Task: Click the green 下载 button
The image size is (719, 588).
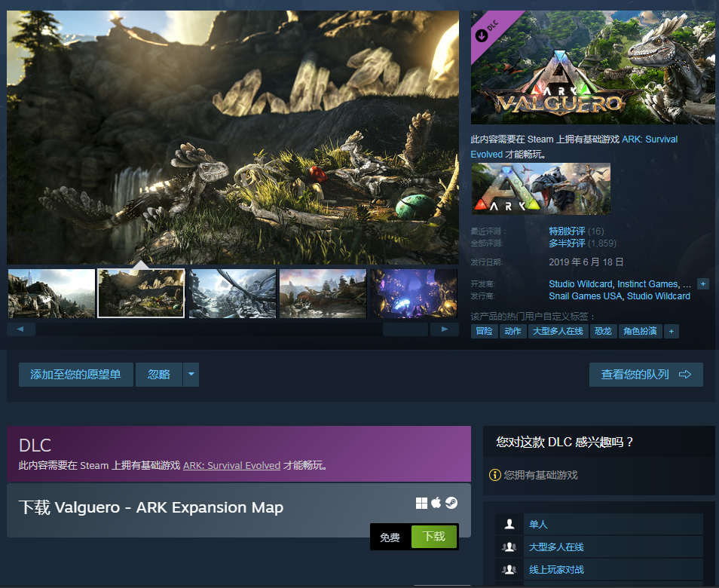Action: [x=434, y=536]
